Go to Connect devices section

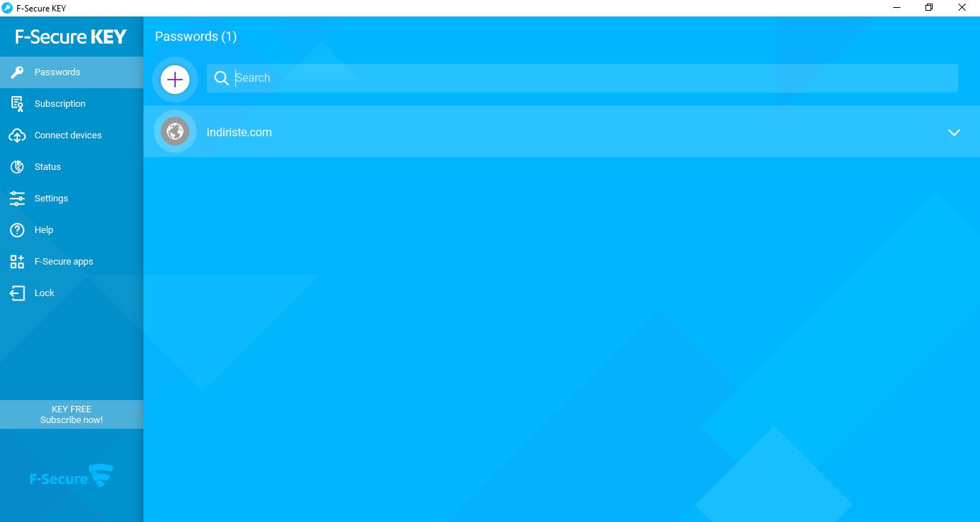tap(72, 136)
